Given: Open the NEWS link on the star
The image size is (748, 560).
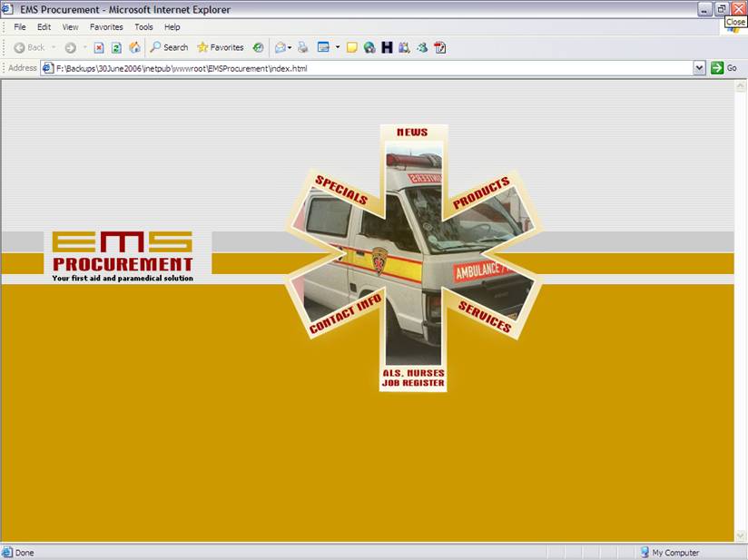Looking at the screenshot, I should (x=413, y=133).
